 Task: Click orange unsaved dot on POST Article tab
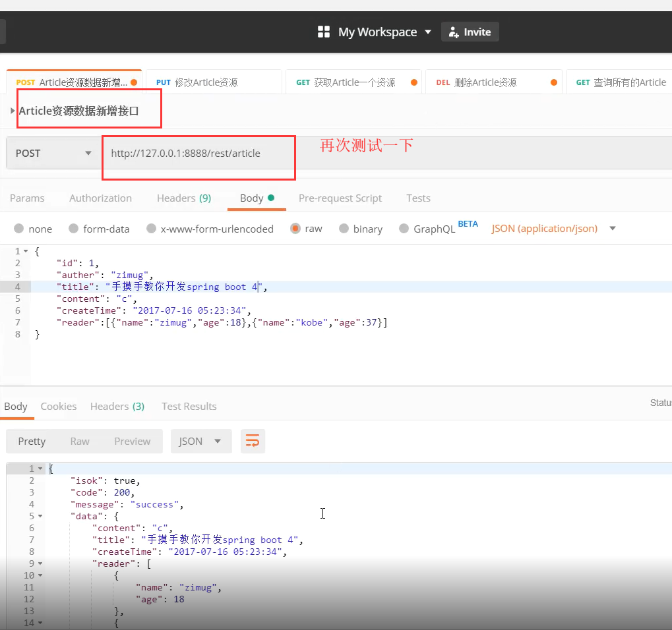134,82
